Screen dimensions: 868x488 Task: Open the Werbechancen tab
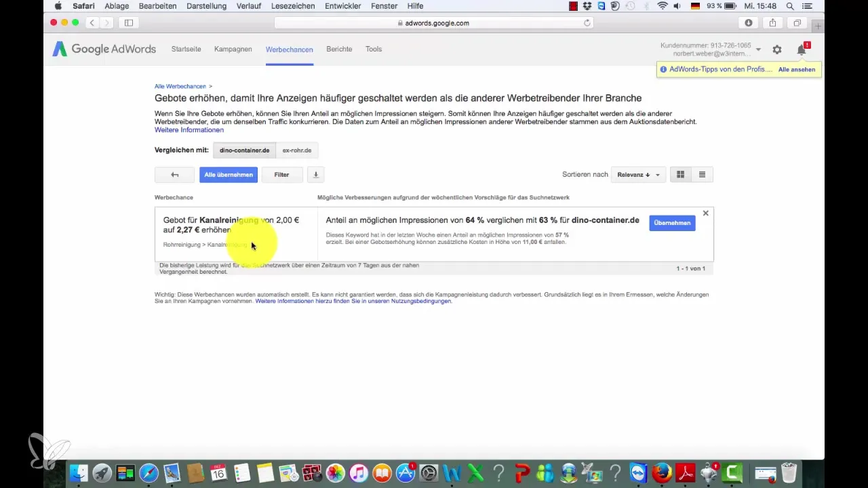290,49
